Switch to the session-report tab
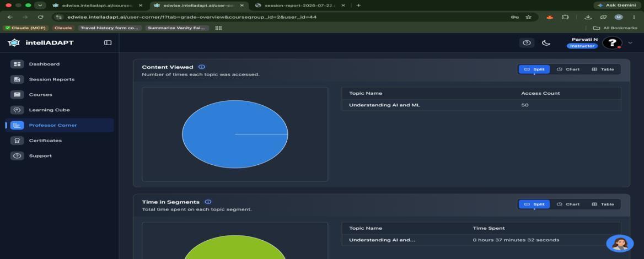The image size is (644, 259). click(x=300, y=6)
